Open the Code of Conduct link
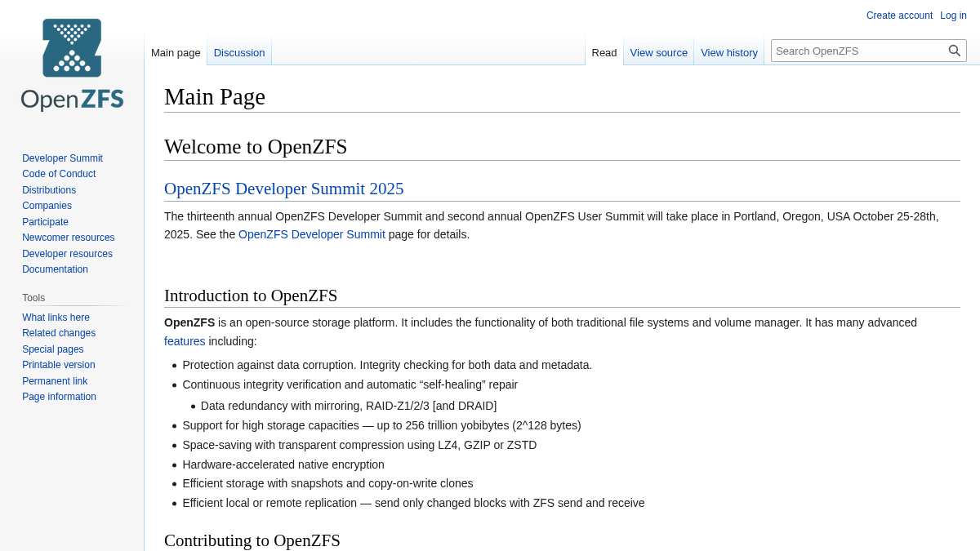The height and width of the screenshot is (551, 980). pyautogui.click(x=59, y=174)
